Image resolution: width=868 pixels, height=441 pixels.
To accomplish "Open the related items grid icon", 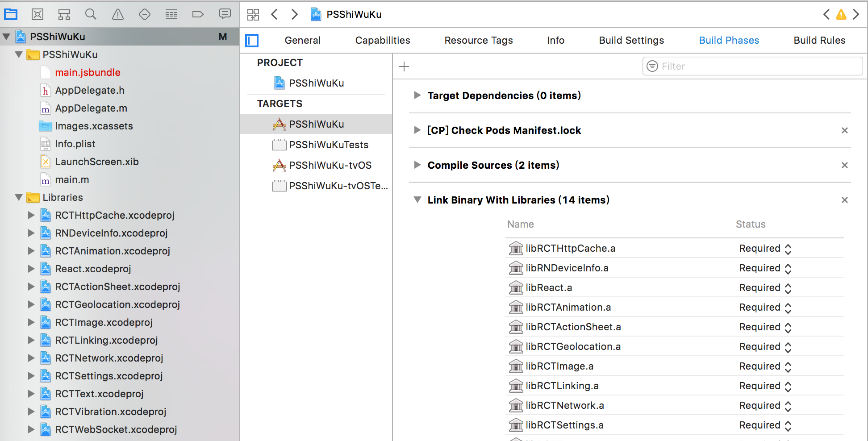I will point(253,14).
